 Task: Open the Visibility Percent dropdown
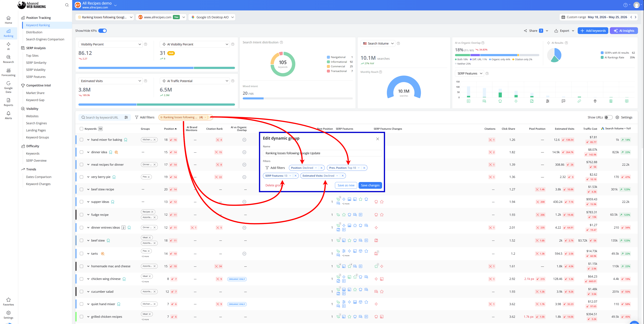[110, 44]
